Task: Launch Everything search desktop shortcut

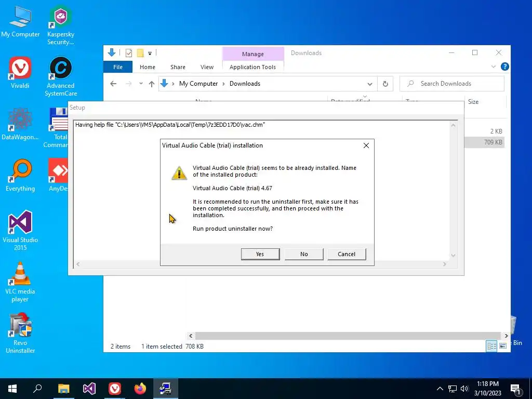Action: [x=20, y=176]
